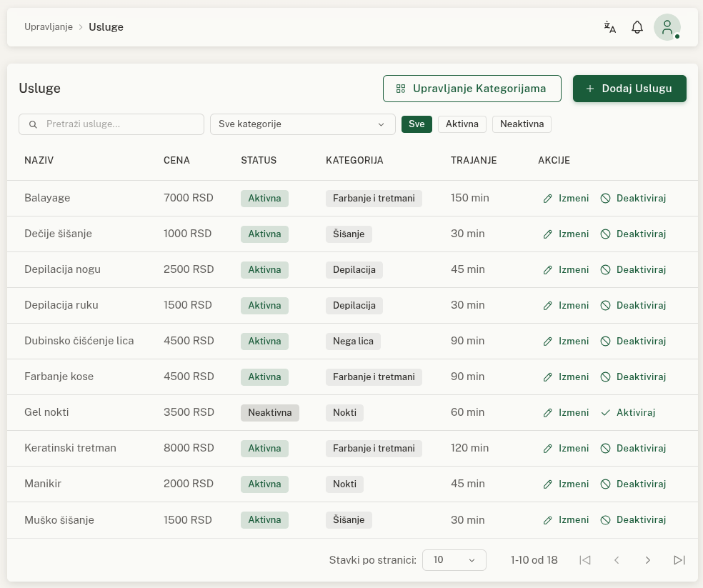Screen dimensions: 703x588
Task: Go to the first page icon
Action: pyautogui.click(x=585, y=560)
